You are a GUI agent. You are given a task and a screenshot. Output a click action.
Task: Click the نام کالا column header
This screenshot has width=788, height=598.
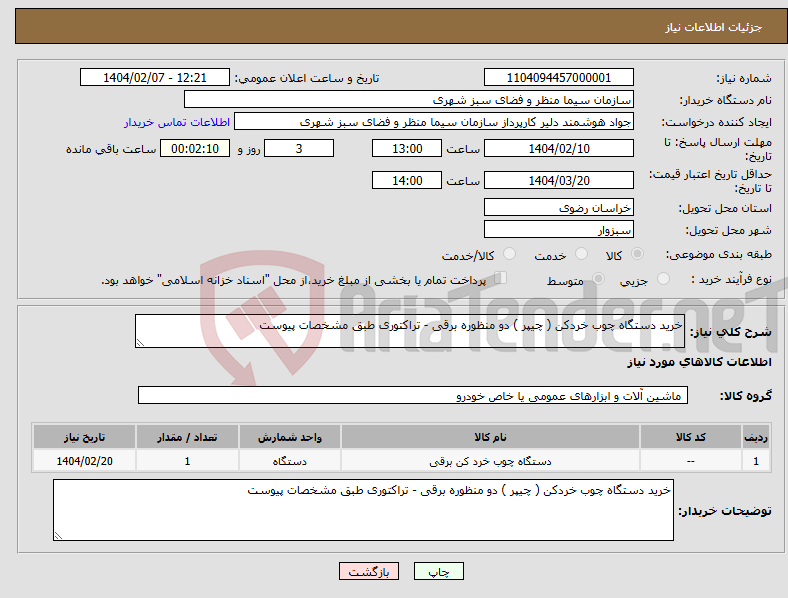pos(490,437)
